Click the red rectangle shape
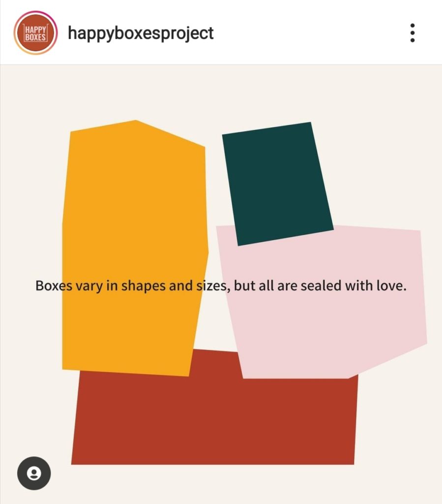Screen dimensions: 442x504 tap(214, 421)
